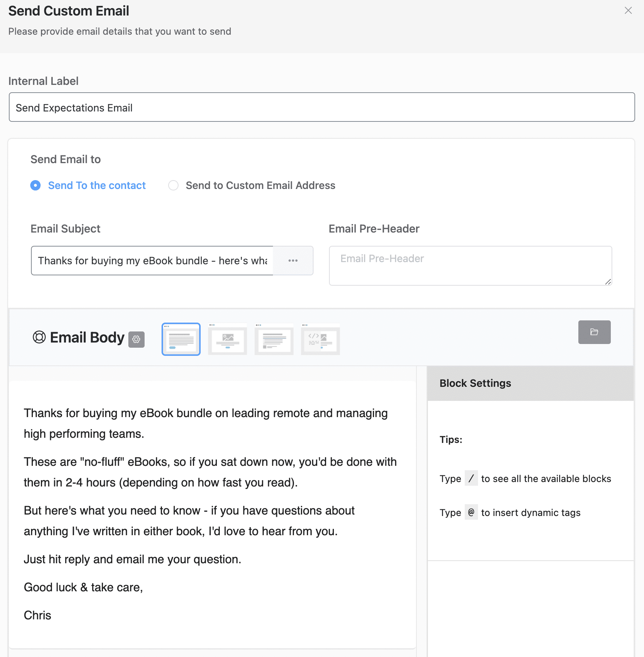Open the saved templates folder button
This screenshot has height=657, width=644.
(594, 332)
